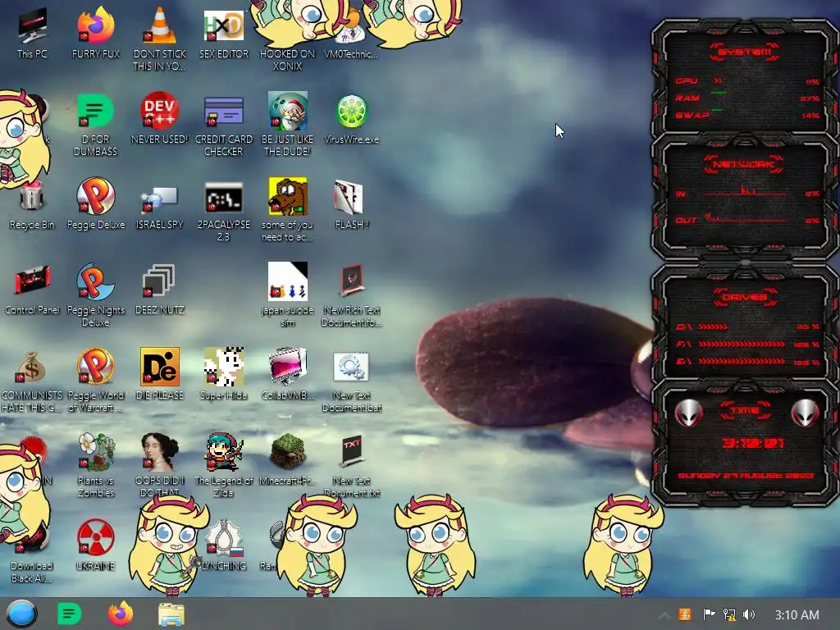
Task: Click the DRIVES widget header
Action: [744, 297]
